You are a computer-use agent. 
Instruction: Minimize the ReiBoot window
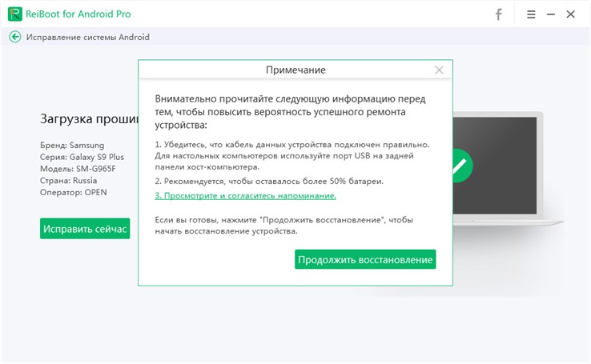[551, 14]
